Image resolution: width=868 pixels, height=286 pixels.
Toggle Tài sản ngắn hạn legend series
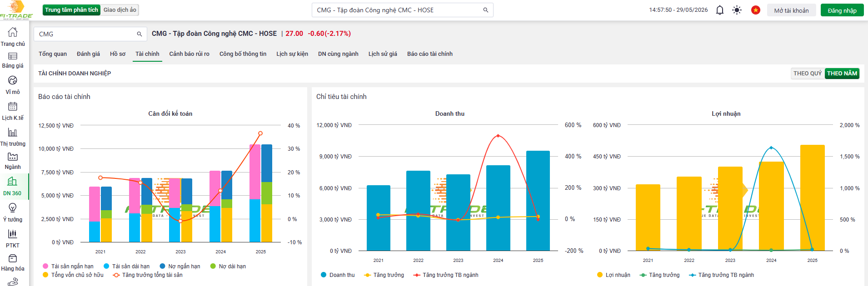[68, 266]
